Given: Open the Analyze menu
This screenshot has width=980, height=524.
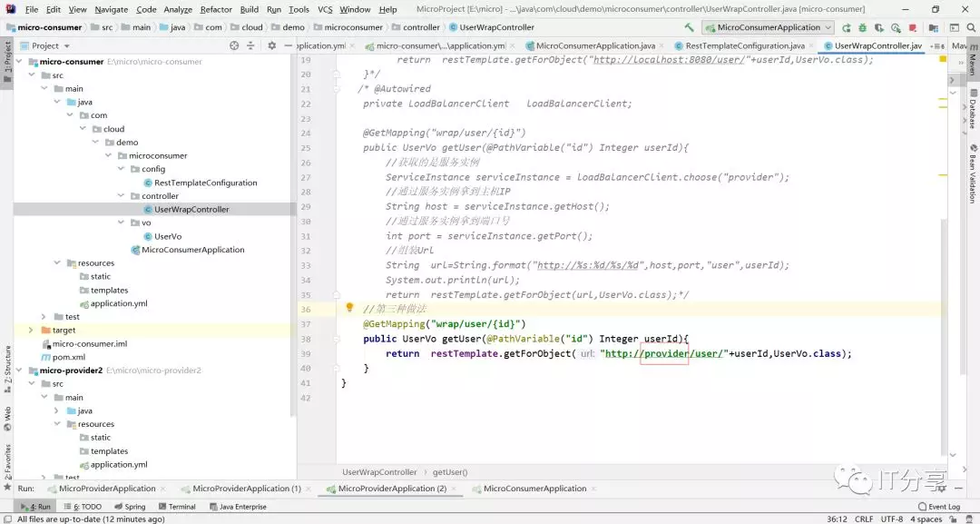Looking at the screenshot, I should click(178, 9).
